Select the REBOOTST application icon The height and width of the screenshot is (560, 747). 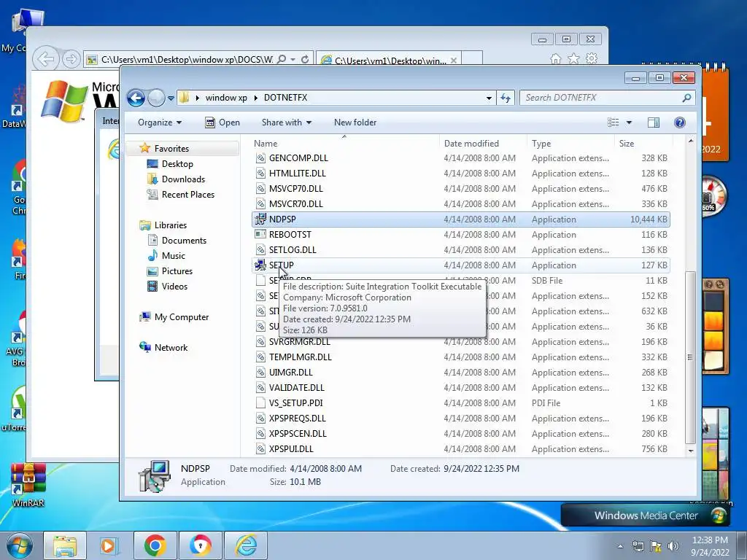pos(260,234)
